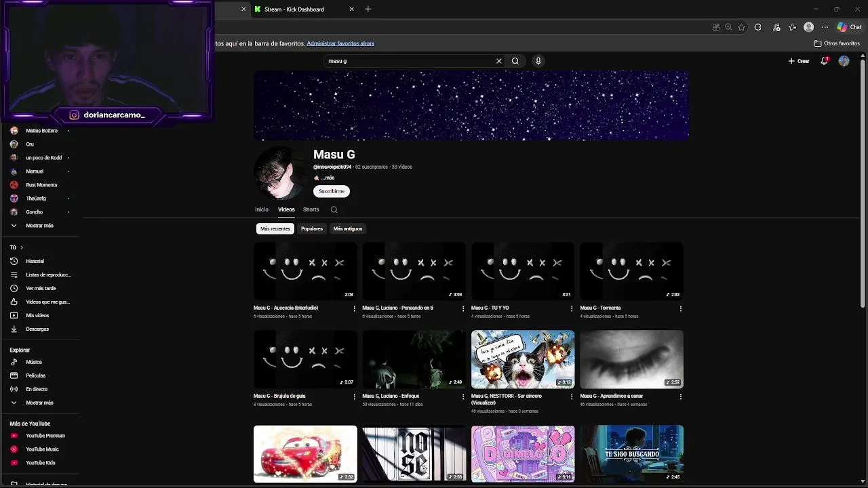Activate voice search microphone icon

point(538,61)
